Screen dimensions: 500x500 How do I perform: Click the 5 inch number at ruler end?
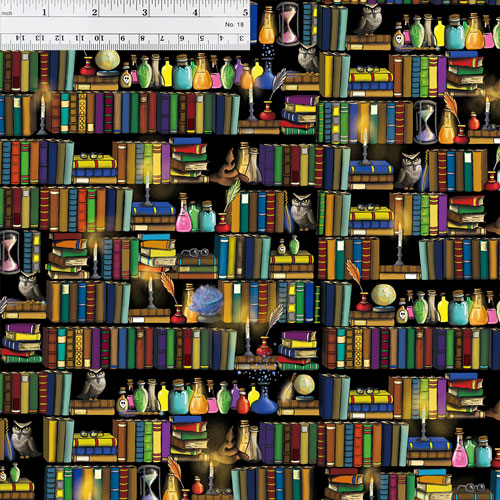tap(245, 13)
